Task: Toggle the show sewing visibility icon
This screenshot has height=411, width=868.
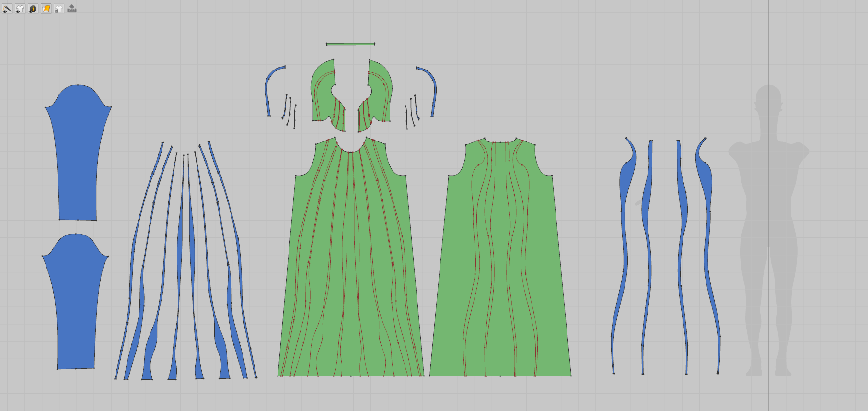Action: click(x=7, y=9)
